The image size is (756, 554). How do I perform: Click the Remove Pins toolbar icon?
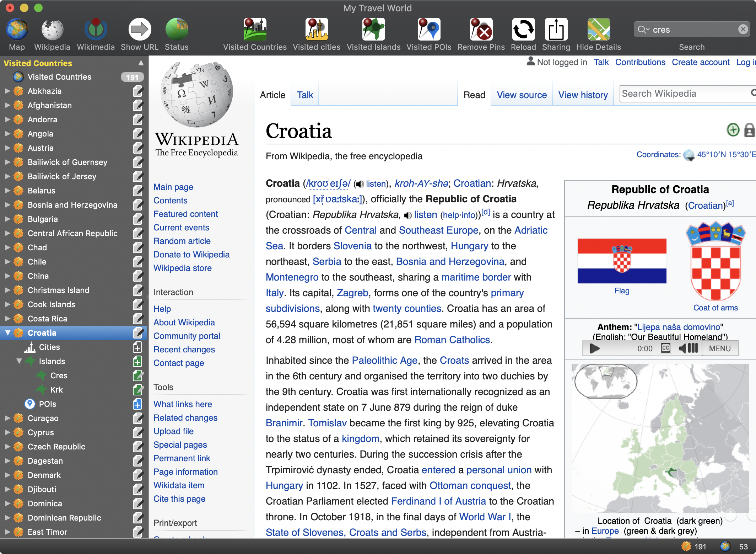481,30
